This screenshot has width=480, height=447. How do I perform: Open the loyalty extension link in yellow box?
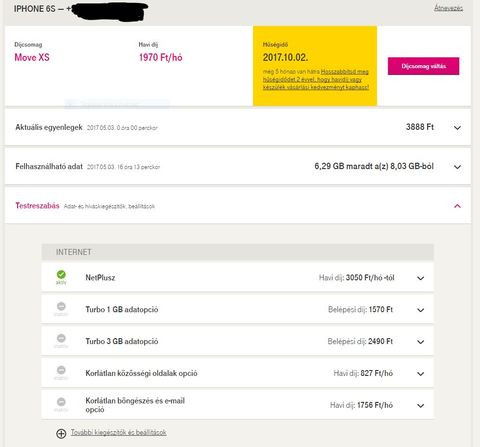(316, 79)
